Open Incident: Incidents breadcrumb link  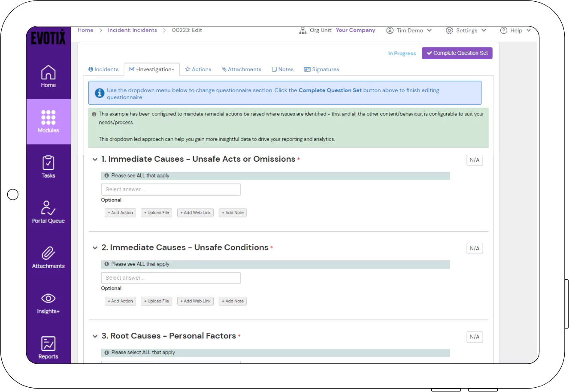[132, 30]
